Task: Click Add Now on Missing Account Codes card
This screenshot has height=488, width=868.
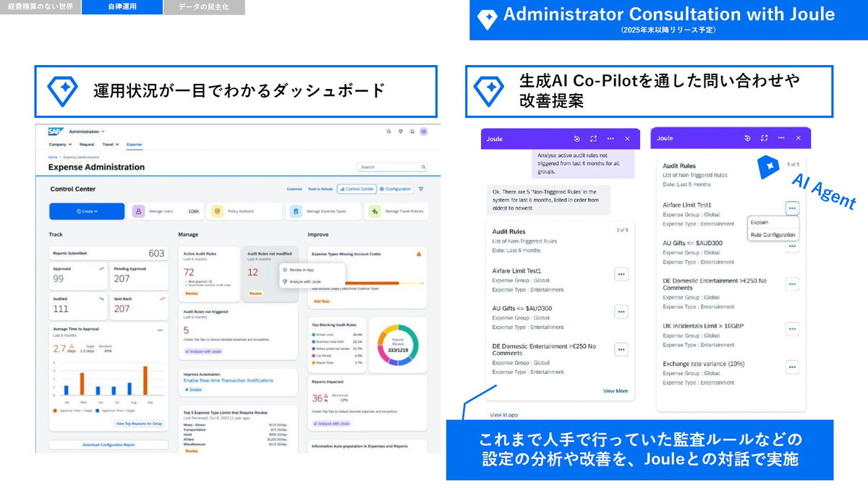Action: tap(322, 301)
